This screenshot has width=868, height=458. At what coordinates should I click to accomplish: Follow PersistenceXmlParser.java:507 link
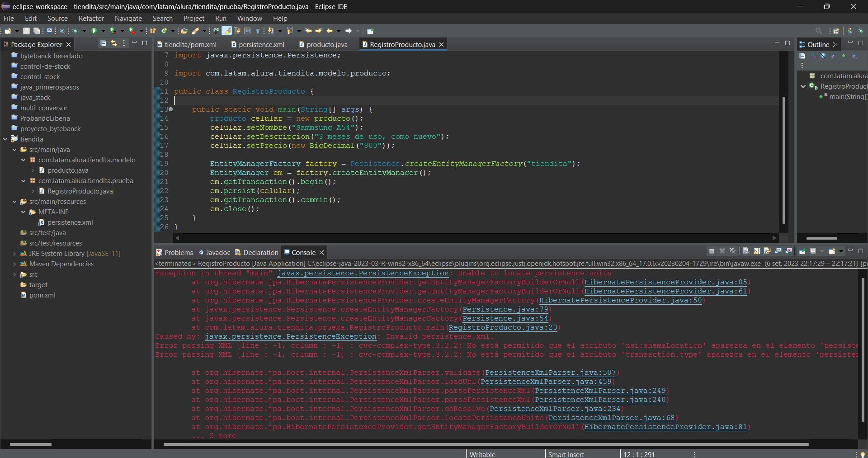click(x=550, y=373)
